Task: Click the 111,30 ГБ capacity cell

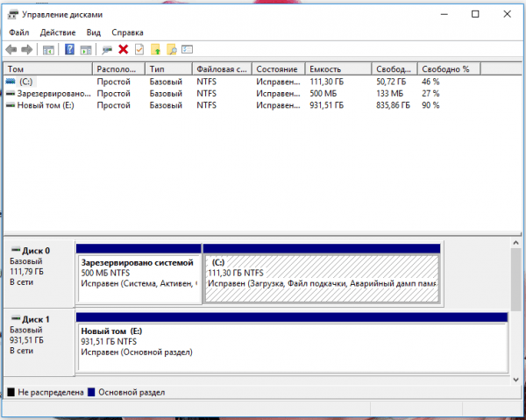Action: [326, 82]
